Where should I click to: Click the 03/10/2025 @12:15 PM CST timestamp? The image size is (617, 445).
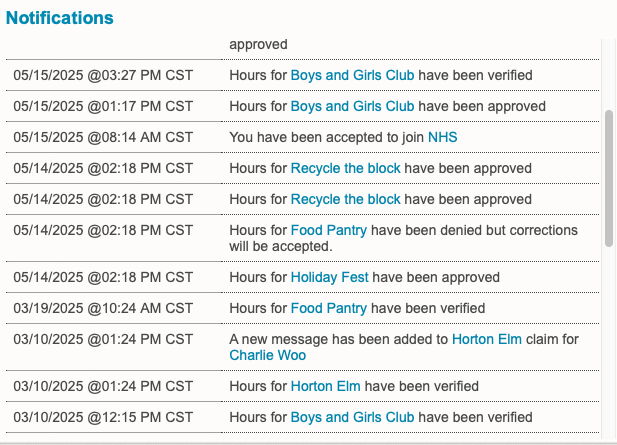103,417
